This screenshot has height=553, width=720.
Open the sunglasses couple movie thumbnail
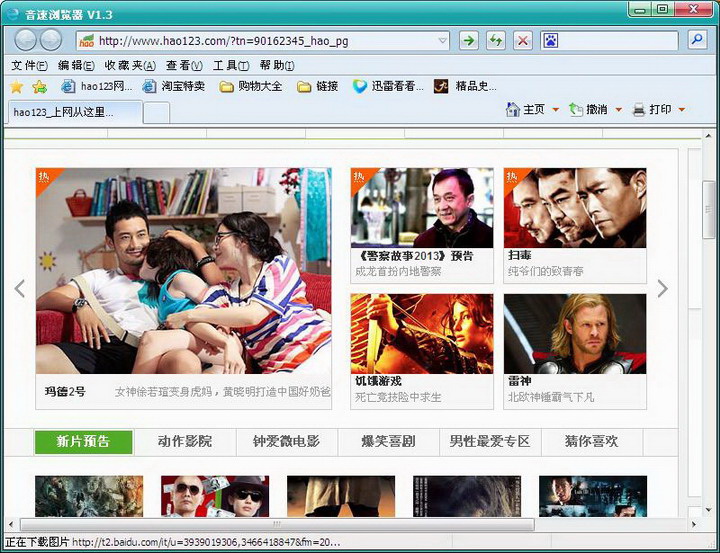click(x=215, y=496)
